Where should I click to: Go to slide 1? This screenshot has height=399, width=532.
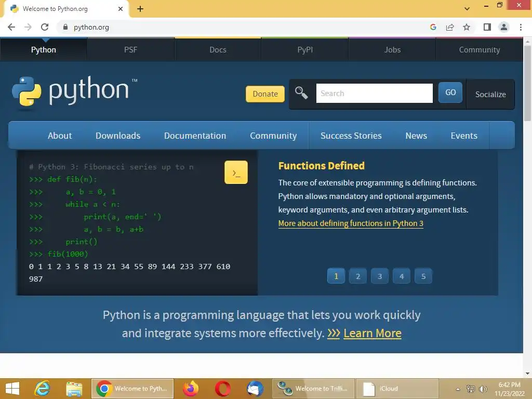(336, 276)
